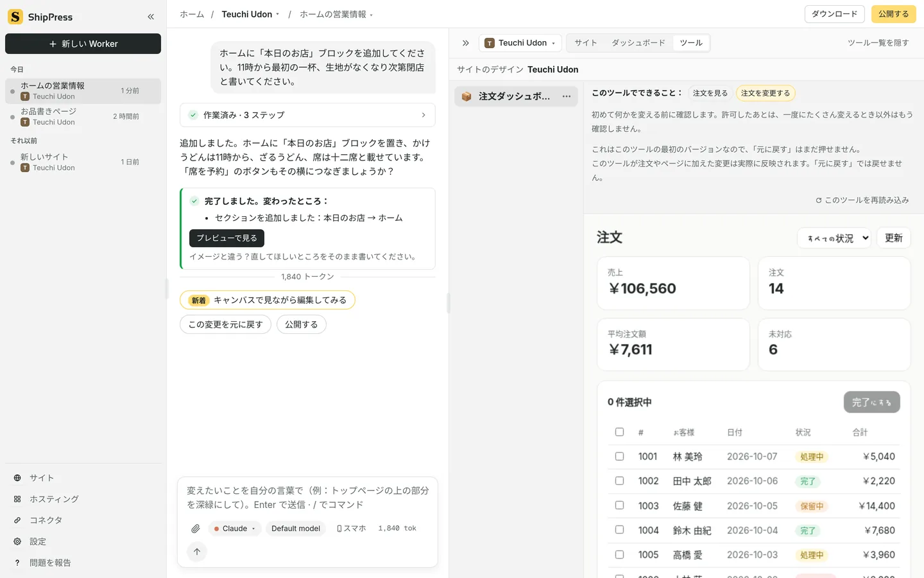Click the attach file paperclip icon
Viewport: 924px width, 578px height.
point(196,529)
